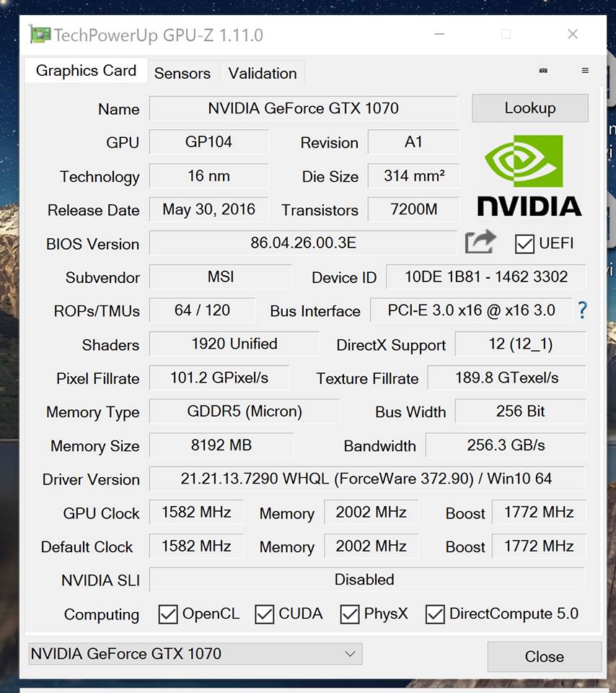Click the Lookup button
The width and height of the screenshot is (616, 693).
click(530, 108)
